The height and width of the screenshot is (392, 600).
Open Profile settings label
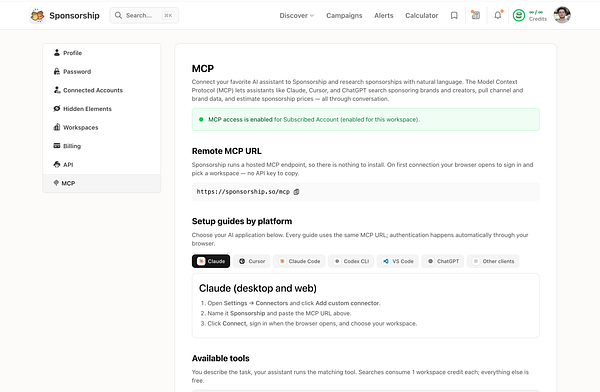click(x=72, y=53)
